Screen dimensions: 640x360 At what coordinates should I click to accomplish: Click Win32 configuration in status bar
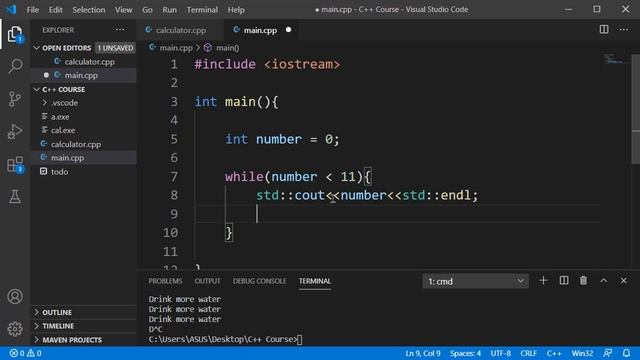(x=582, y=353)
